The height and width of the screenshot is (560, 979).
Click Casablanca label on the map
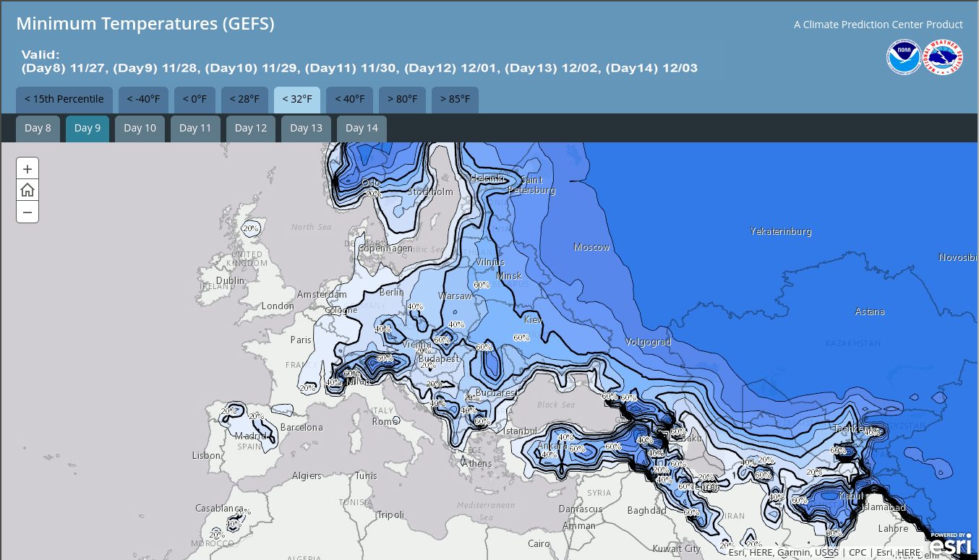[219, 509]
